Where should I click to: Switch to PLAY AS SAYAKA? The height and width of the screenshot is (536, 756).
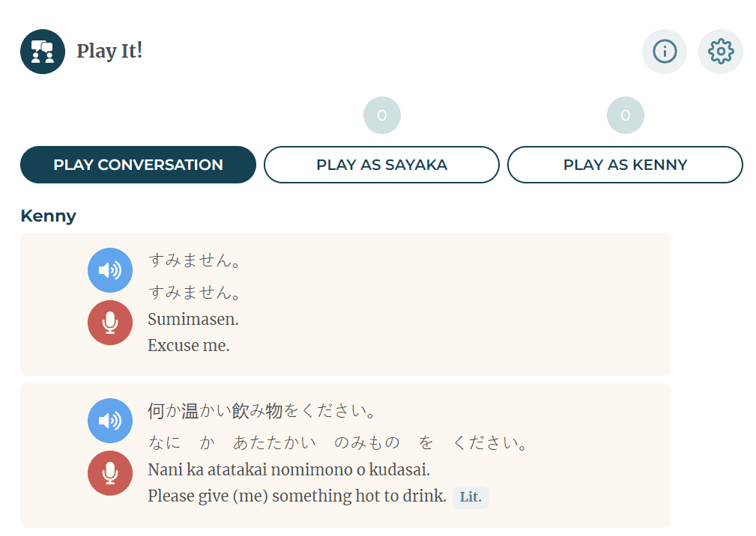[x=381, y=164]
